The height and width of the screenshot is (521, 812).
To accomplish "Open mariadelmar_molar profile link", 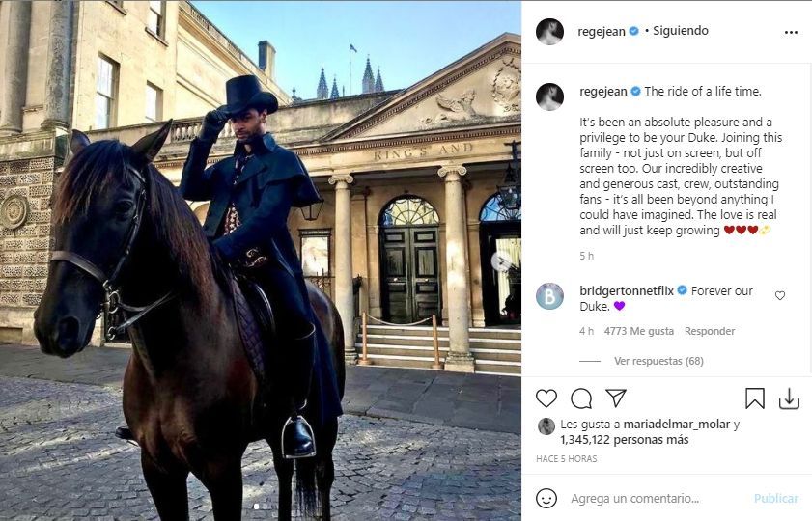I will pos(676,425).
